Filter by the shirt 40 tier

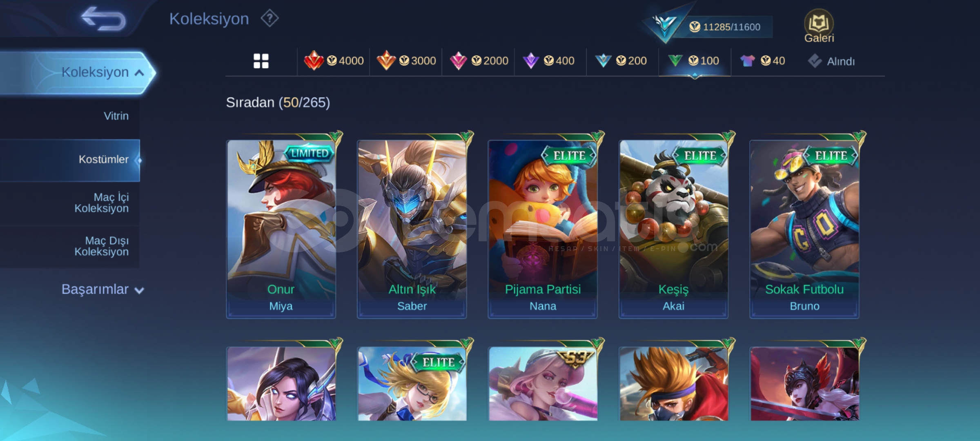point(762,61)
